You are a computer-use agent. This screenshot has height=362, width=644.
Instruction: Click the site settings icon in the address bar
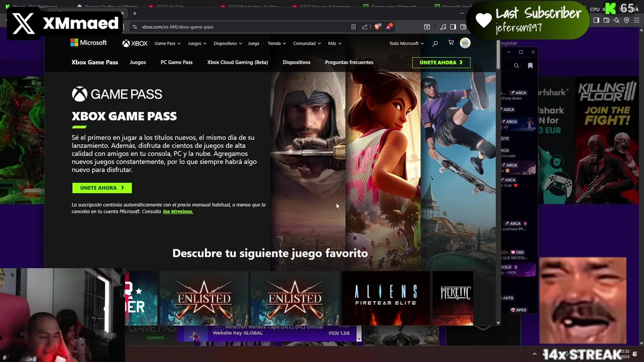[x=134, y=27]
